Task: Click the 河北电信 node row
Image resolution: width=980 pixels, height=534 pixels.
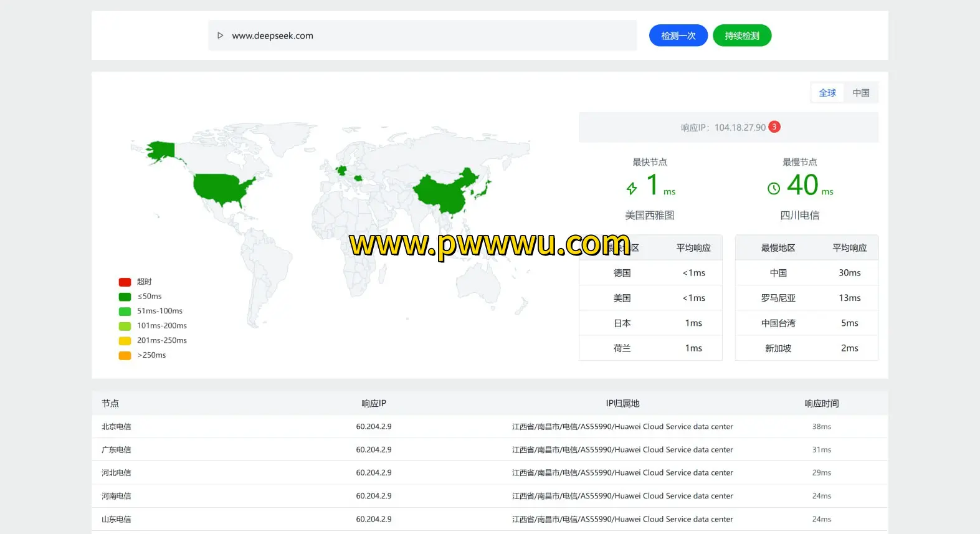Action: point(490,473)
